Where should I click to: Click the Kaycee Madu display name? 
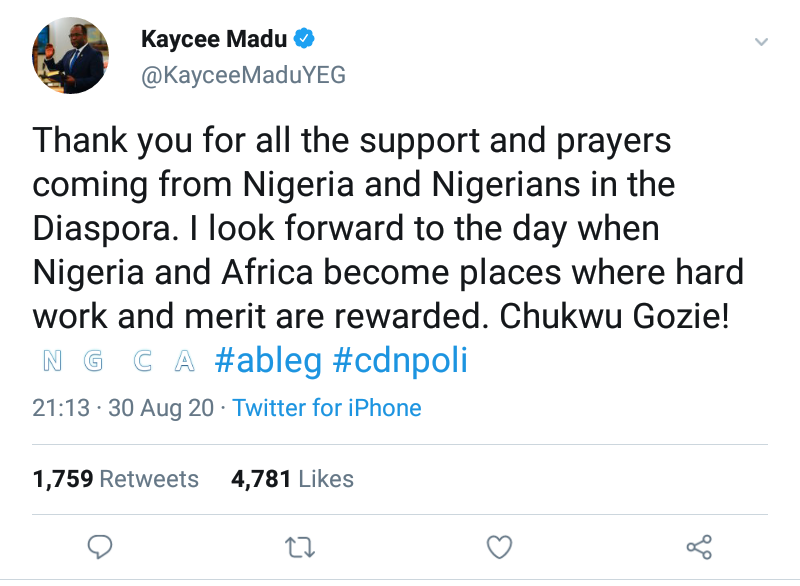click(x=214, y=40)
